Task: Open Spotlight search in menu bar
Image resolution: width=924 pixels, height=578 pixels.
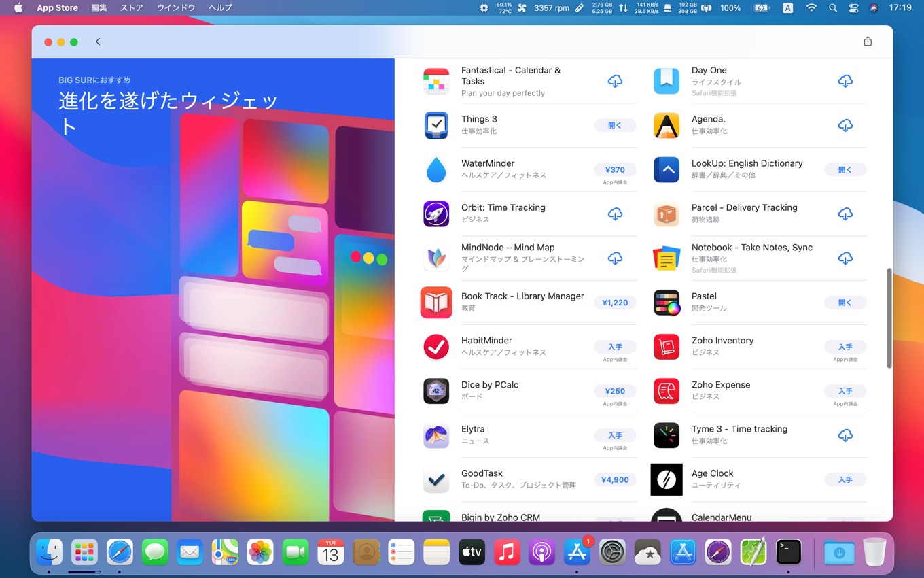Action: [833, 8]
